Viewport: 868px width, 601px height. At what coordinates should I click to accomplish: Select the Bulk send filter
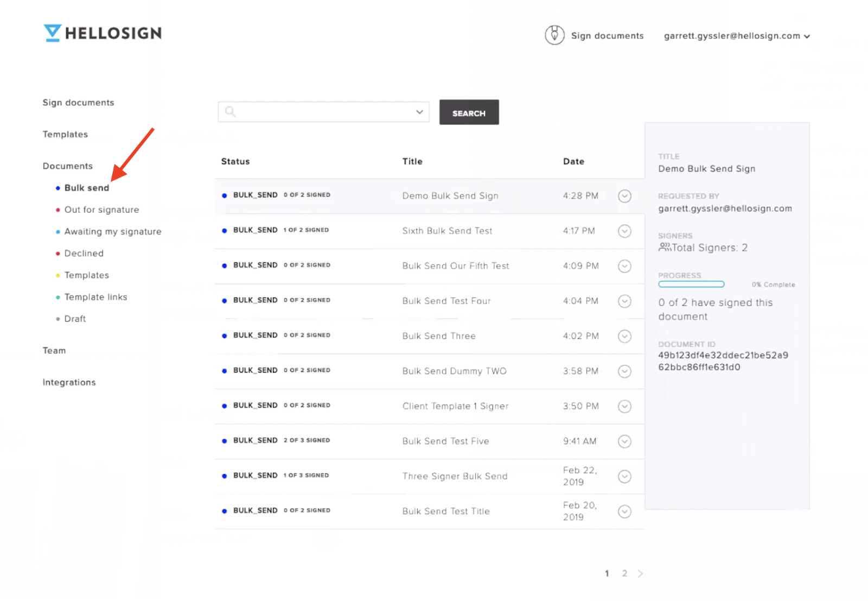click(x=87, y=188)
